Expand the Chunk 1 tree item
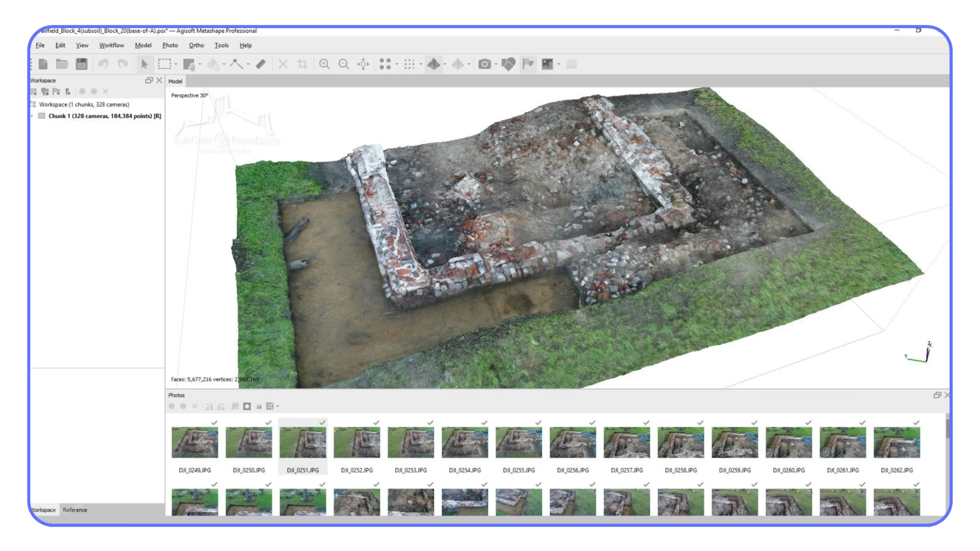 pyautogui.click(x=32, y=116)
